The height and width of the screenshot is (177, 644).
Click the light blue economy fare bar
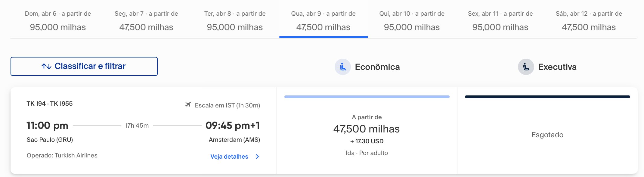pos(367,97)
